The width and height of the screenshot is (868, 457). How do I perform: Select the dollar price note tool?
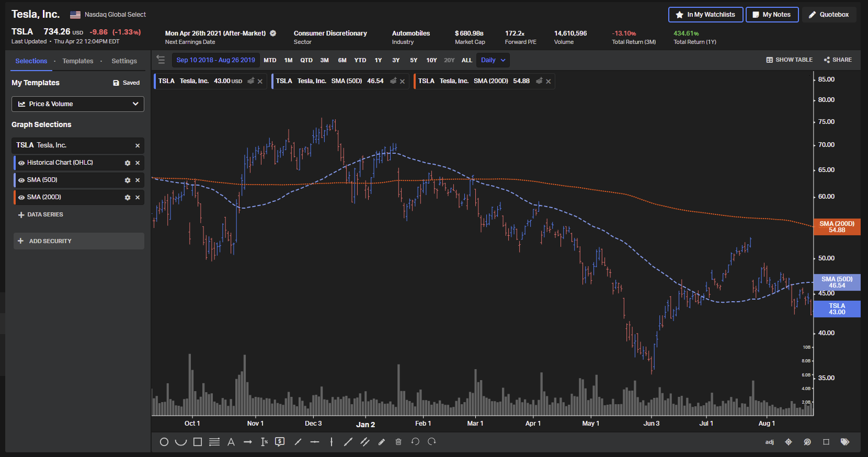coord(280,442)
